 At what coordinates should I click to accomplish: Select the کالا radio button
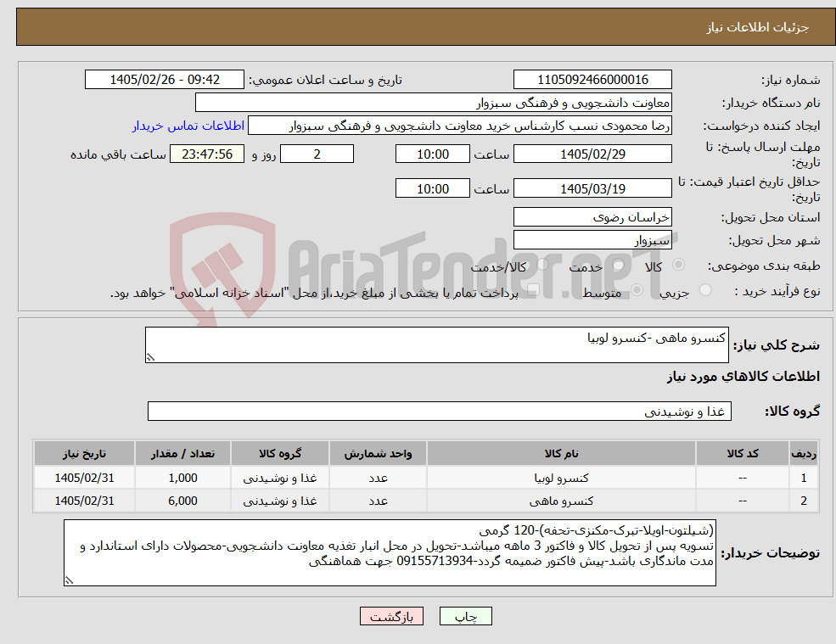coord(679,265)
